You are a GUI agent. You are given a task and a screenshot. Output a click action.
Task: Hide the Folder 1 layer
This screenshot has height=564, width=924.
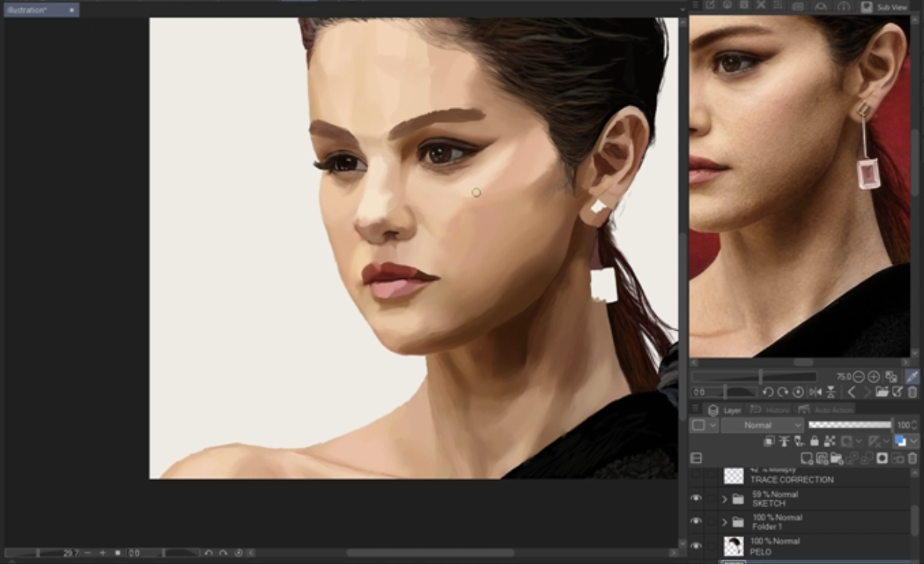coord(696,521)
